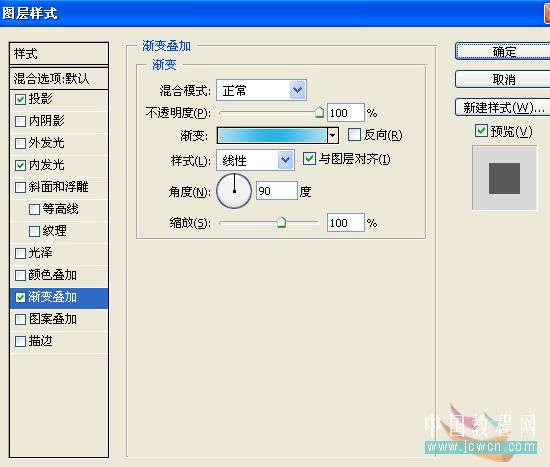The height and width of the screenshot is (467, 550).
Task: Click the 取消 (Cancel) button
Action: [x=504, y=79]
